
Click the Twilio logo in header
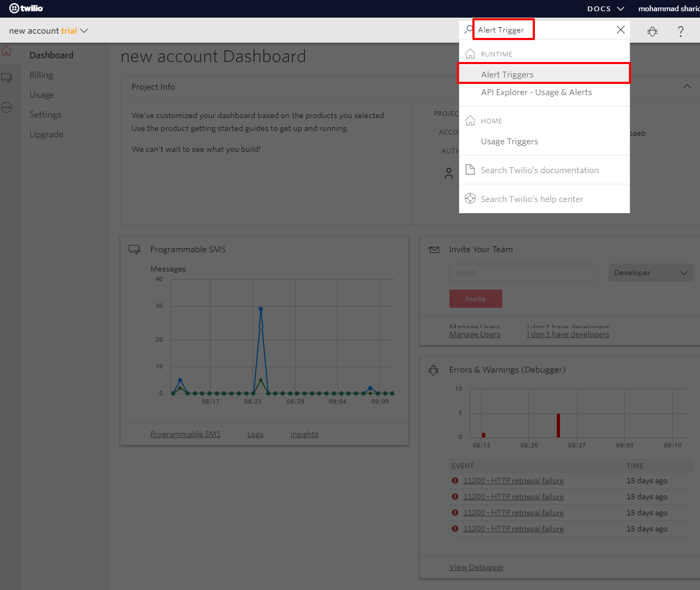click(26, 9)
